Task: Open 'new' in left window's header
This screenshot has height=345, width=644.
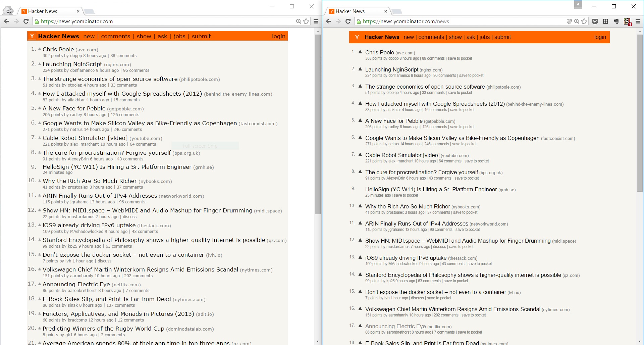Action: pyautogui.click(x=89, y=36)
